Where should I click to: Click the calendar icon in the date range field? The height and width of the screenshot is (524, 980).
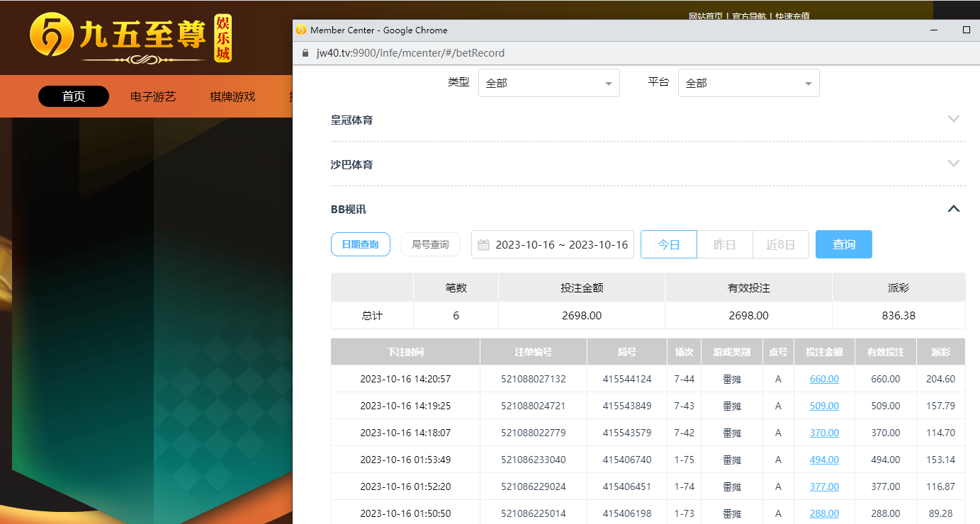click(484, 245)
